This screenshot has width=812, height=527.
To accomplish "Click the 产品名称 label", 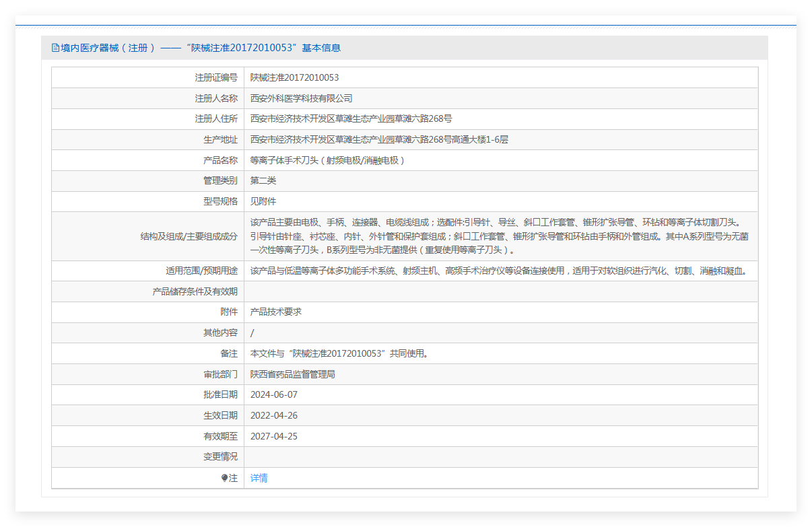I will coord(220,160).
